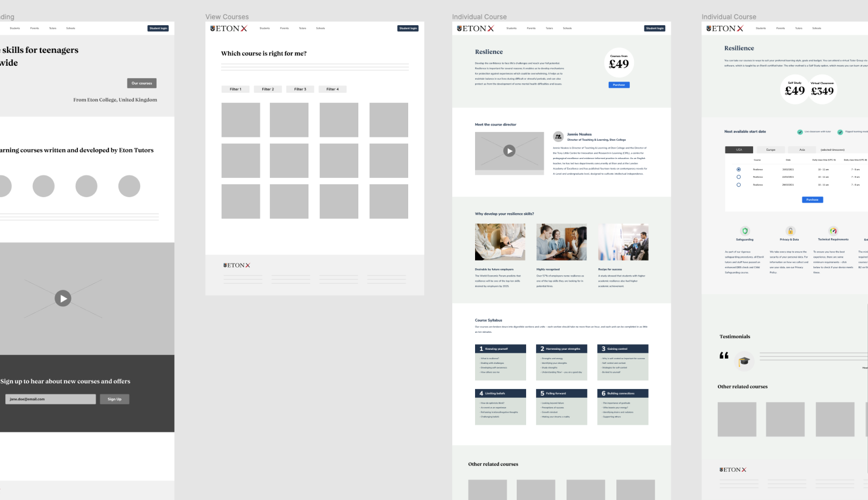Toggle the Live classroom with tutor checkmark
The width and height of the screenshot is (868, 500).
coord(800,132)
